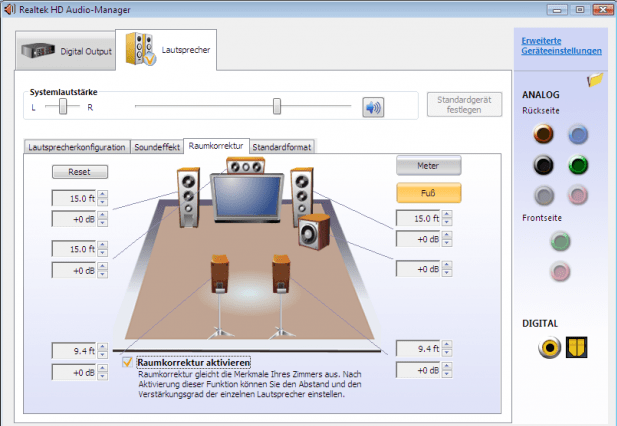
Task: Click the orange rear-panel audio jack
Action: 543,134
